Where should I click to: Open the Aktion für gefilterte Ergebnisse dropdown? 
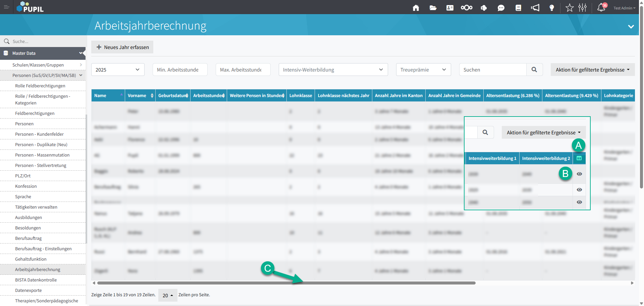tap(593, 70)
